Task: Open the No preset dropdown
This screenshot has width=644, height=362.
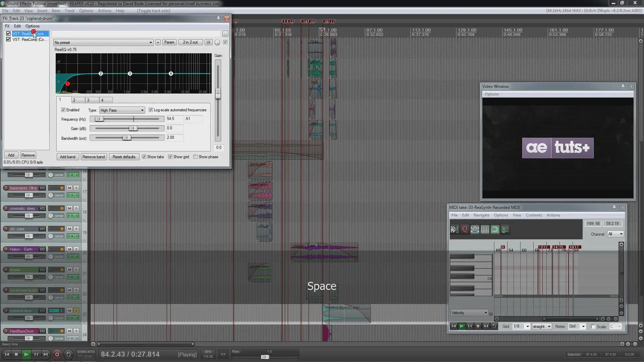Action: (x=103, y=43)
